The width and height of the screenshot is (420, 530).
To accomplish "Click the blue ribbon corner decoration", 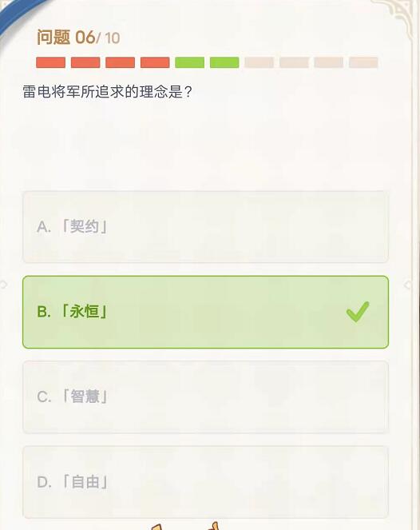I will 17,15.
